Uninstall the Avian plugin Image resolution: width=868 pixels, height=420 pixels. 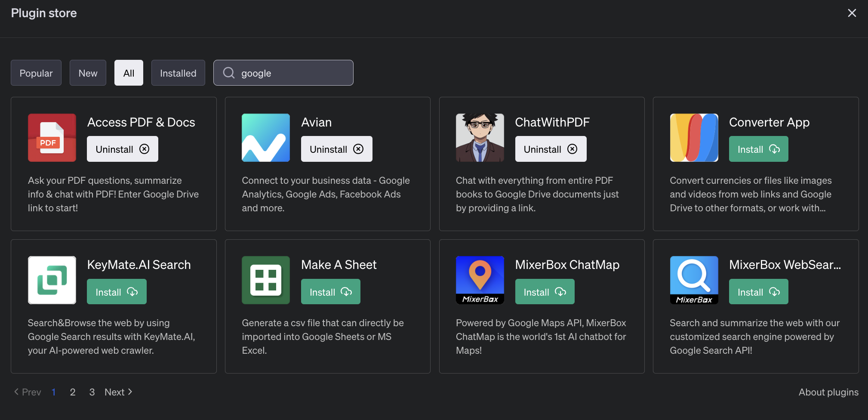coord(336,149)
